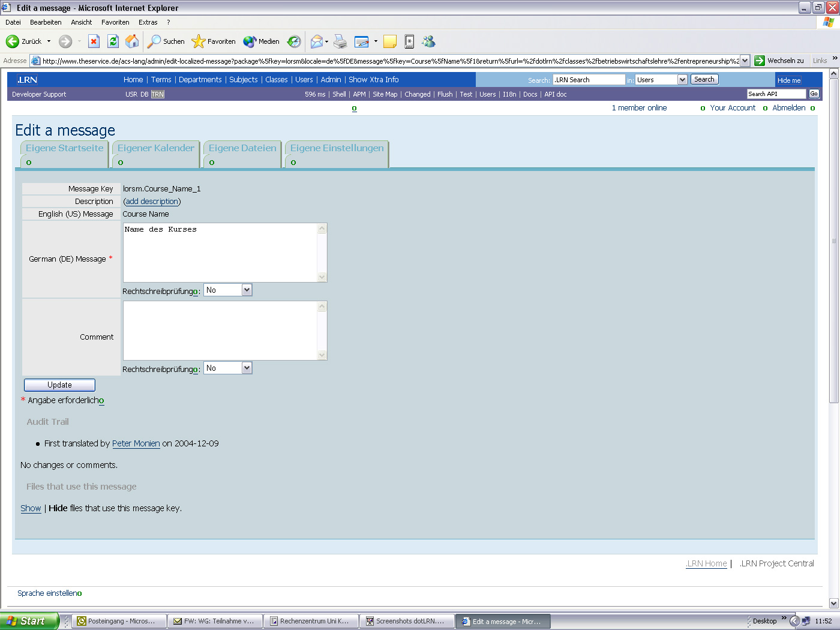Open the Peter Monien profile link

(136, 443)
